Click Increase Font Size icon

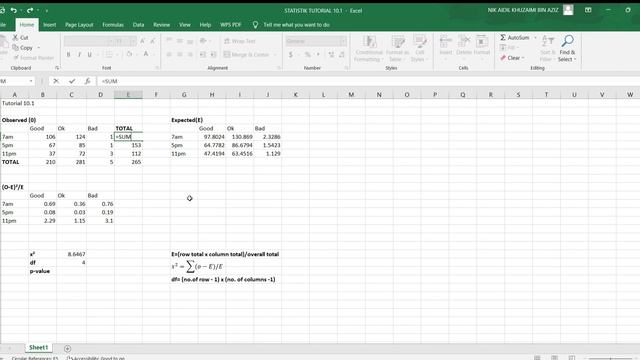tap(142, 41)
